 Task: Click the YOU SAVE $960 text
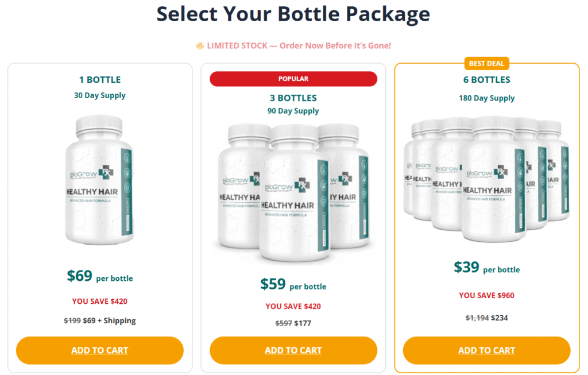point(486,296)
